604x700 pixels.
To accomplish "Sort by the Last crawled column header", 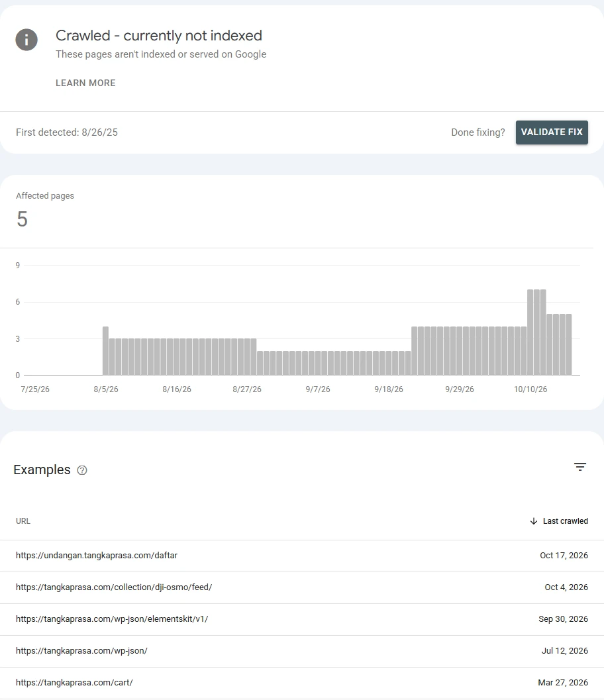I will 565,521.
